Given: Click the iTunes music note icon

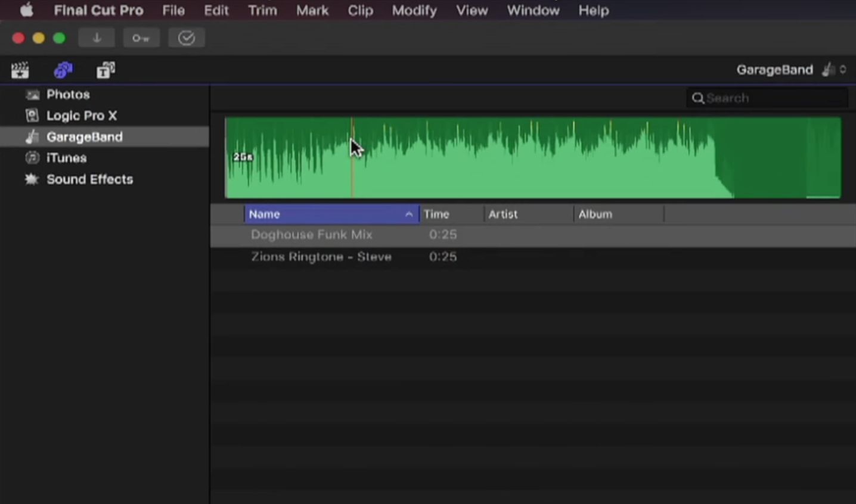Looking at the screenshot, I should pos(32,158).
